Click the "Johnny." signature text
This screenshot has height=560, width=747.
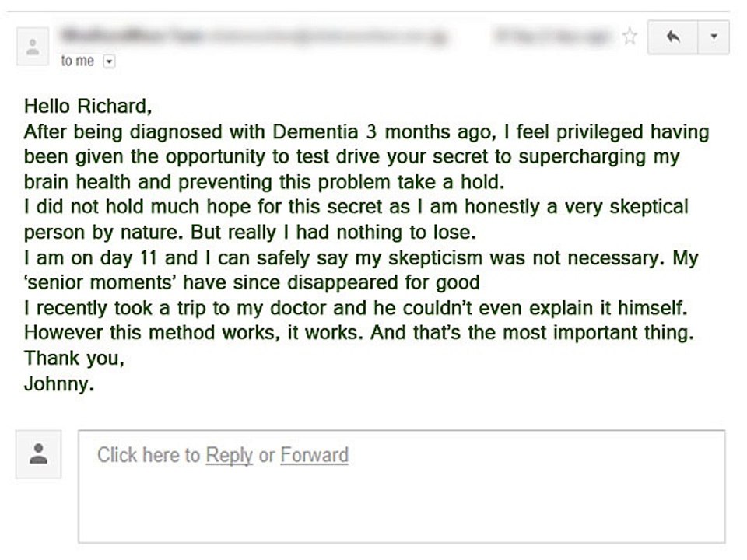tap(59, 383)
